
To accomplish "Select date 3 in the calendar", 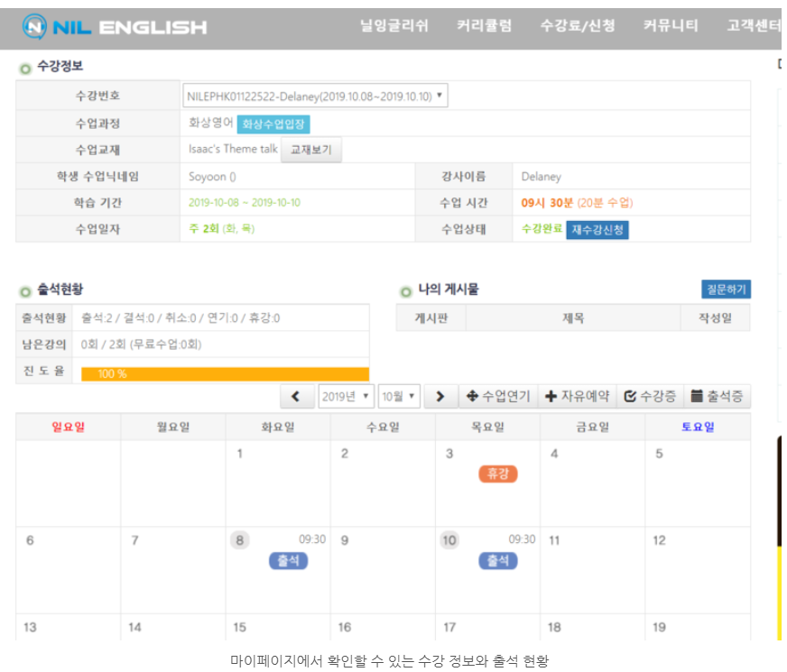I will click(449, 454).
